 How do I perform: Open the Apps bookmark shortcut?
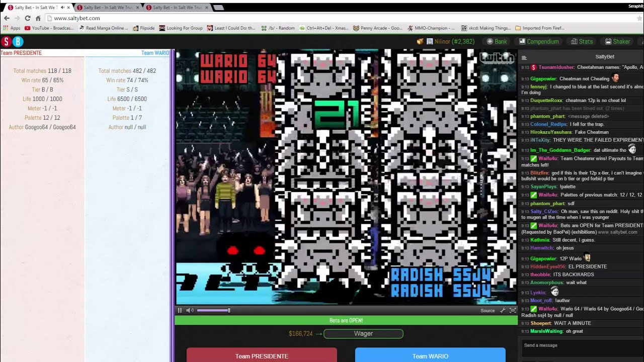[12, 28]
